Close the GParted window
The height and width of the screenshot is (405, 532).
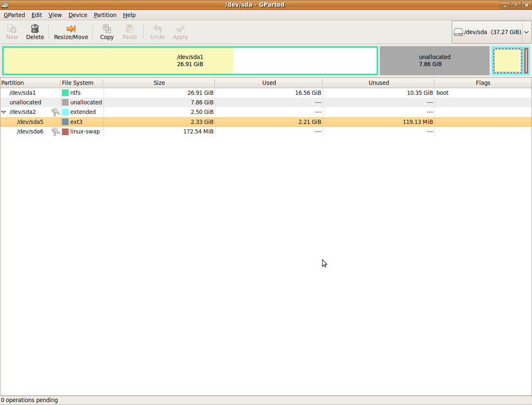coord(527,5)
